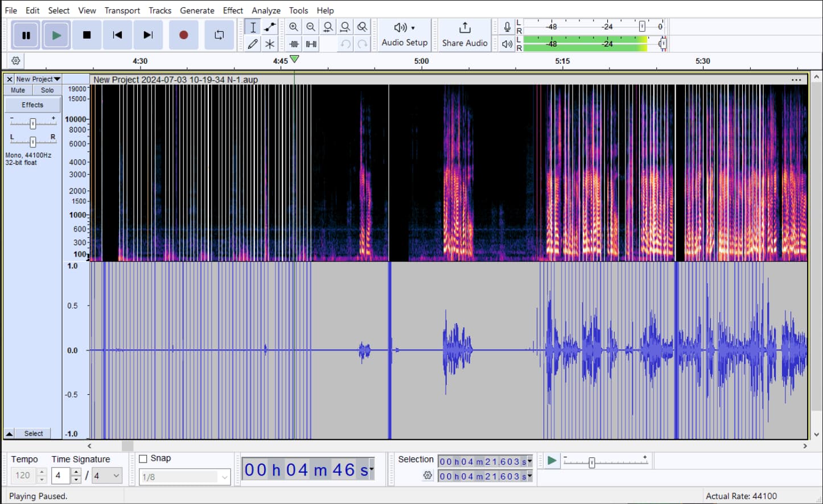Click the Zoom Toggle icon
This screenshot has width=823, height=504.
point(362,27)
